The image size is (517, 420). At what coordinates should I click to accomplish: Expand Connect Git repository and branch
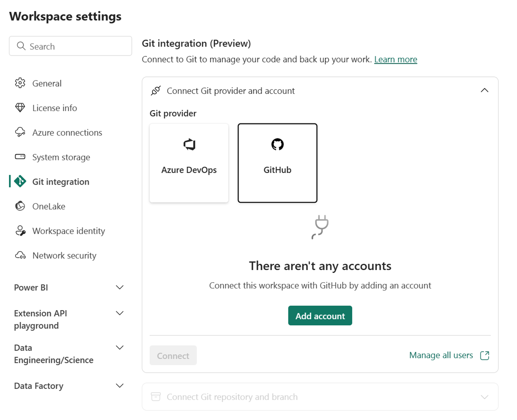click(485, 396)
